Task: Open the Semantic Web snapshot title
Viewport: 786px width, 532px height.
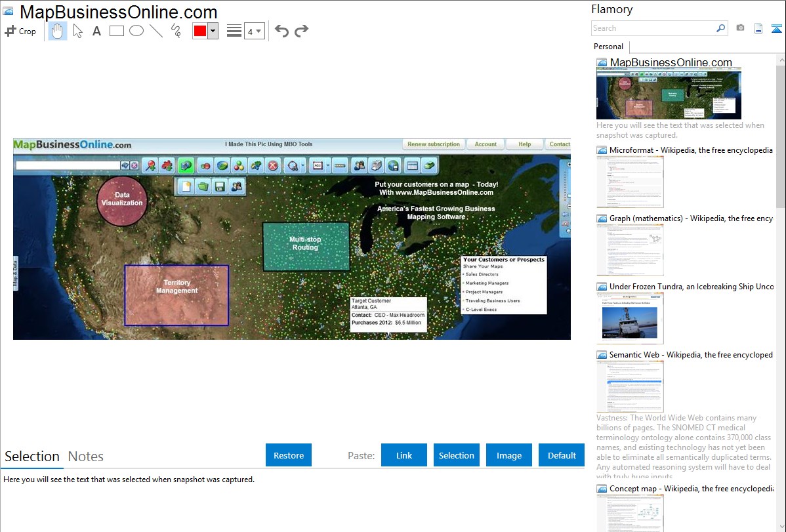Action: pos(692,354)
